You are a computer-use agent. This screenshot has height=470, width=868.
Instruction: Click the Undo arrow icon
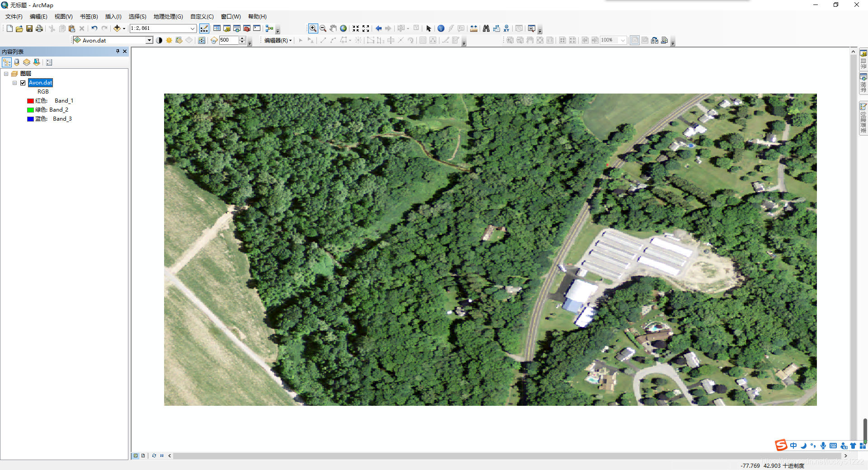94,28
